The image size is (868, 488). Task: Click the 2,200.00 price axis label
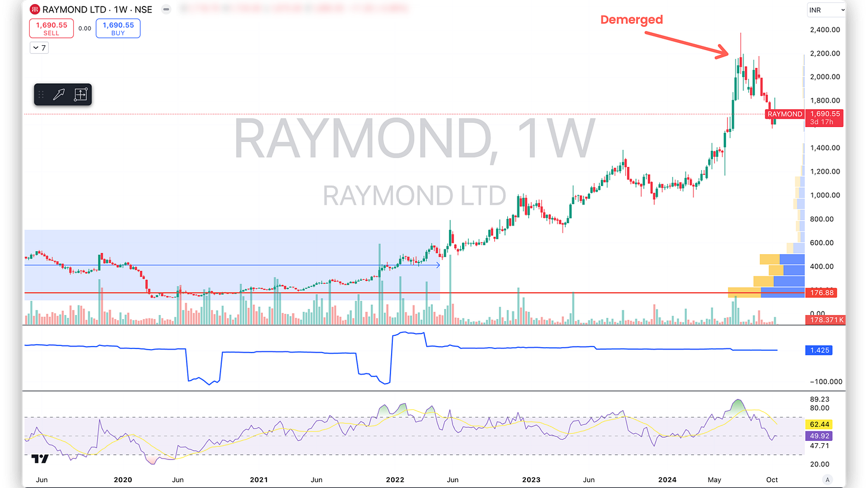coord(824,53)
